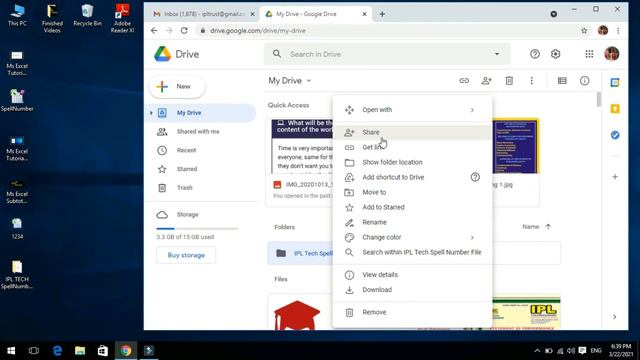The image size is (640, 360).
Task: Open Keep in the side panel
Action: (615, 109)
